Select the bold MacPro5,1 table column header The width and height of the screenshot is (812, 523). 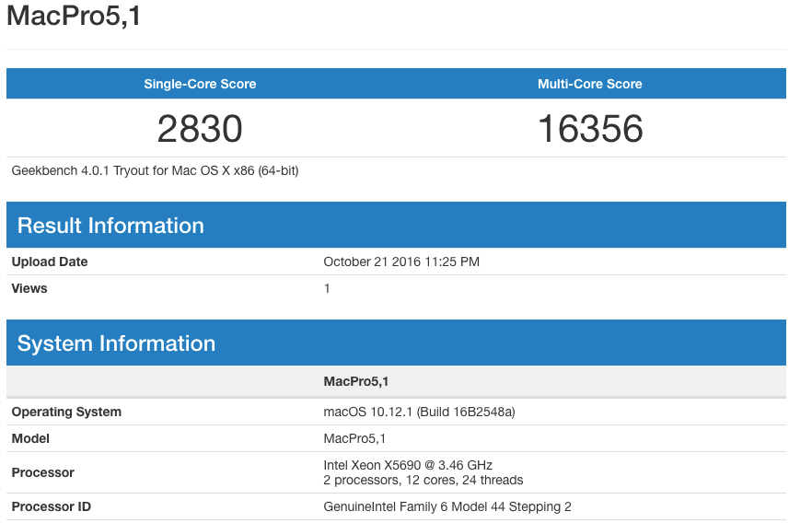355,381
